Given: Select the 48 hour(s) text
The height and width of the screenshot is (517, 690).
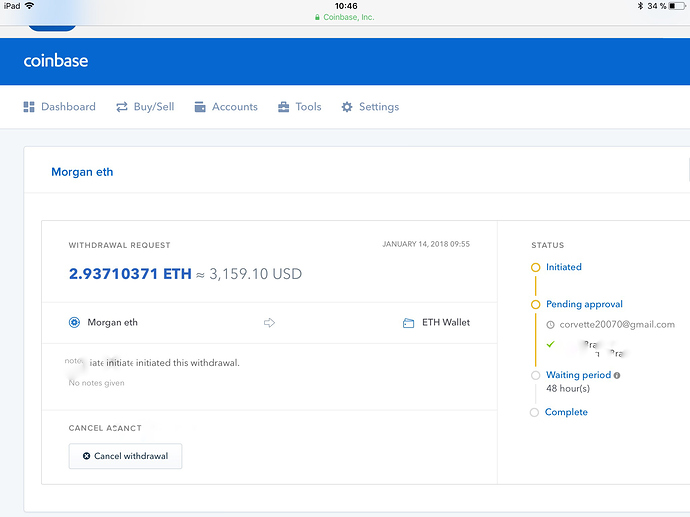Looking at the screenshot, I should pos(568,389).
